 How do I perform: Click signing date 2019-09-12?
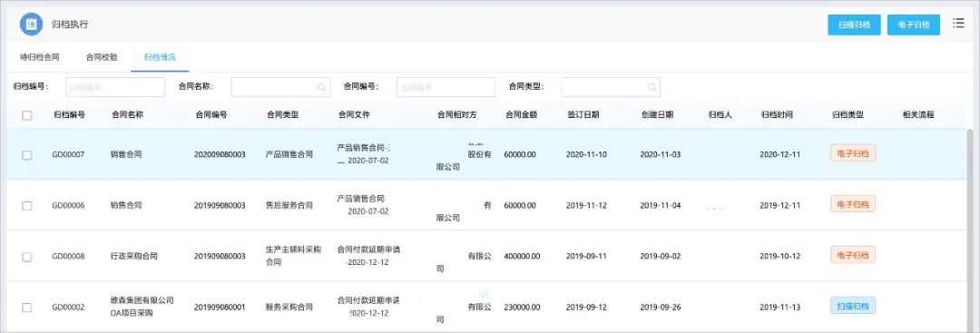pyautogui.click(x=585, y=308)
